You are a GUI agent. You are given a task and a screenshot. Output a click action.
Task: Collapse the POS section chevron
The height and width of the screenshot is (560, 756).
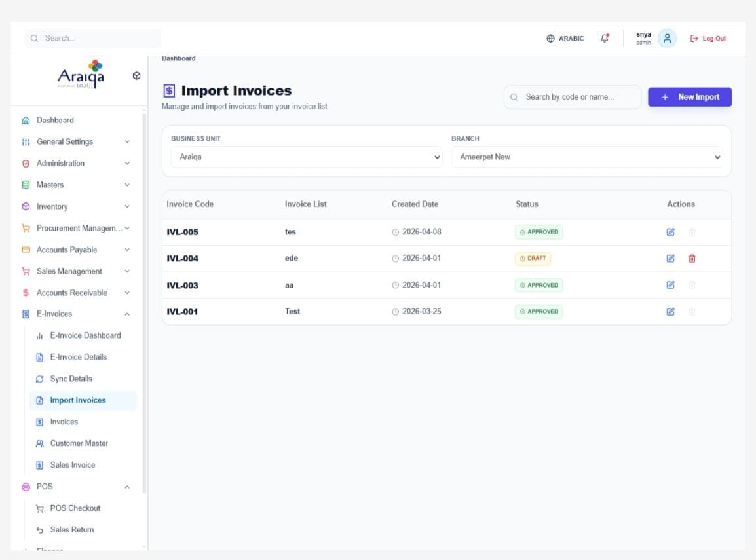pos(127,487)
